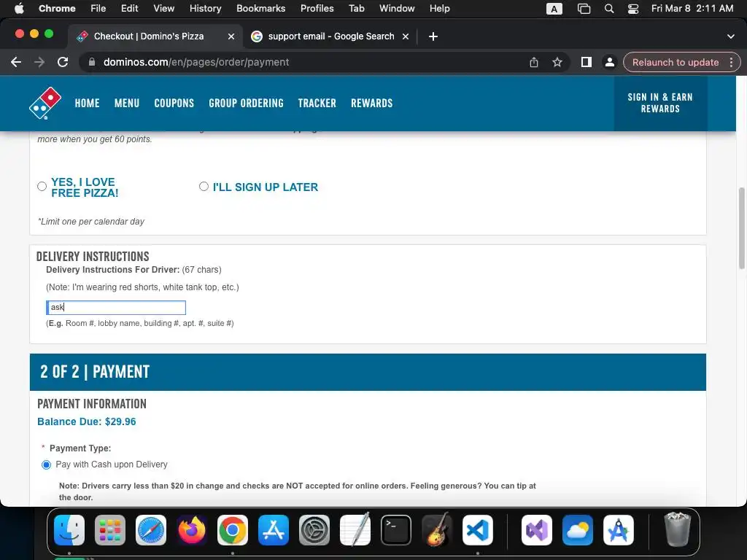Select Pay with Cash upon Delivery radio

tap(46, 464)
